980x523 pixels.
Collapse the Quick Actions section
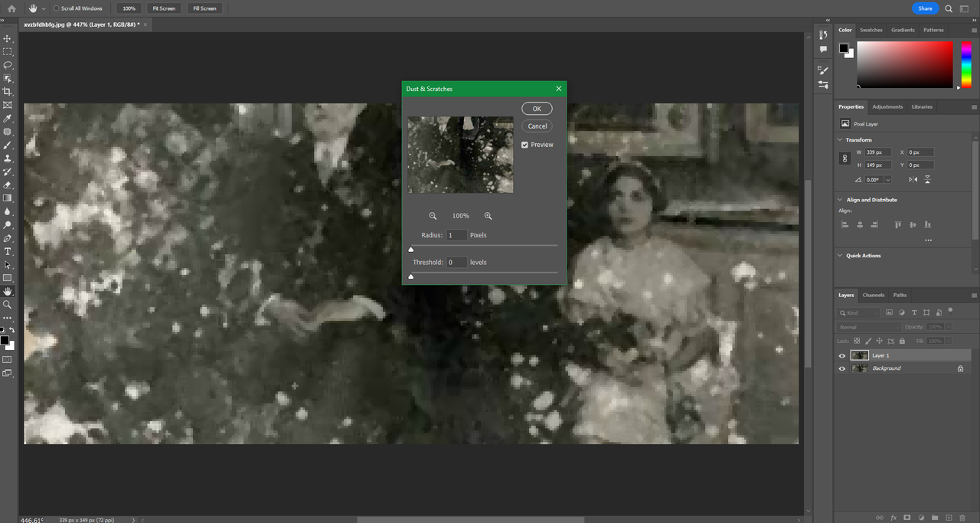(x=840, y=256)
